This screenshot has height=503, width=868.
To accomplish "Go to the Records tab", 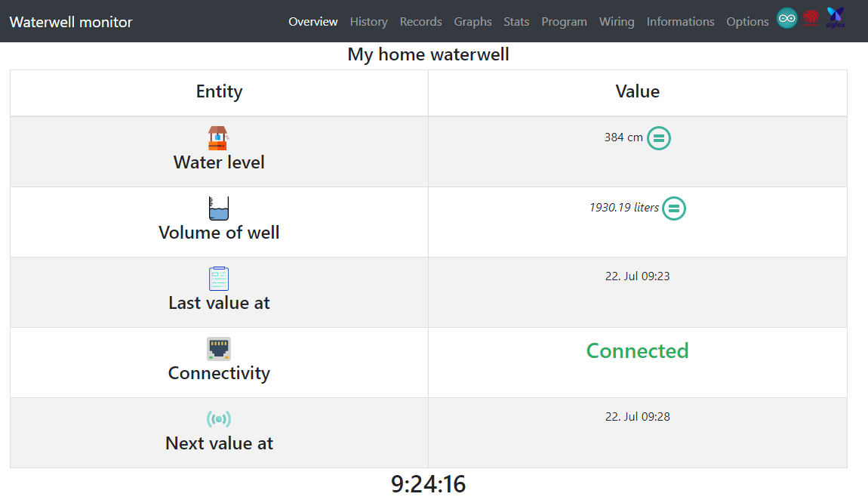I will (421, 22).
